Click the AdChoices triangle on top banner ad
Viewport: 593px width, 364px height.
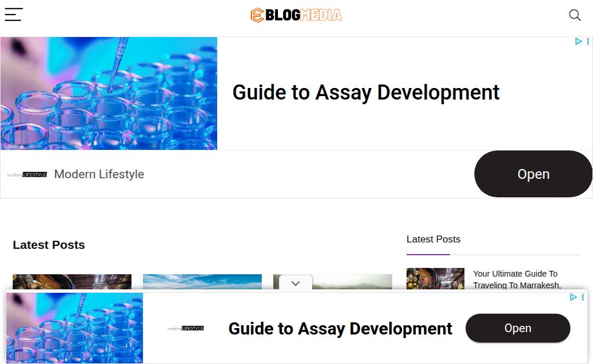[x=578, y=42]
